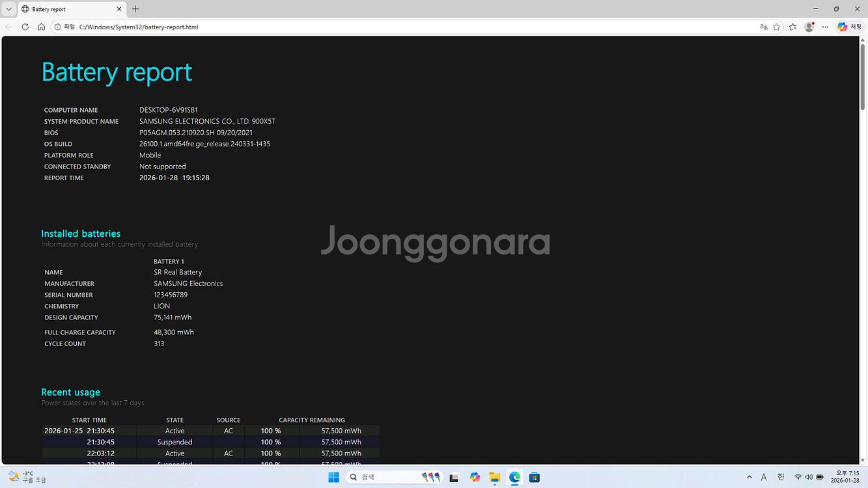
Task: Show hidden system tray icons
Action: [x=749, y=477]
